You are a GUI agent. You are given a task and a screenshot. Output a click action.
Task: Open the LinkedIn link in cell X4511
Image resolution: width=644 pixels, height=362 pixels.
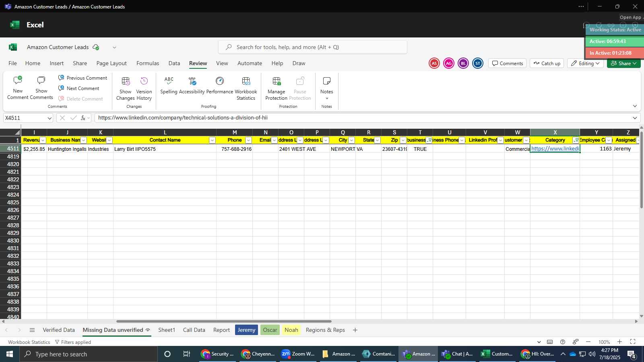[x=555, y=148]
